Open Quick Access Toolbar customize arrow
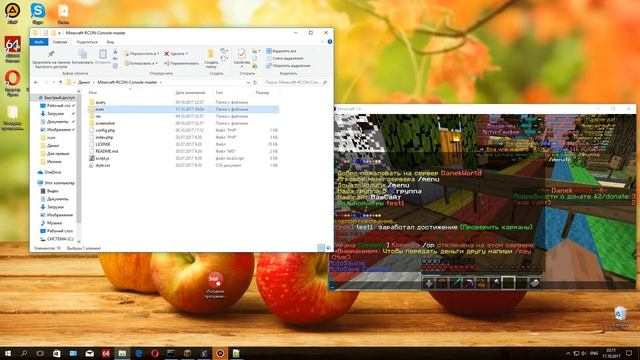 point(60,33)
